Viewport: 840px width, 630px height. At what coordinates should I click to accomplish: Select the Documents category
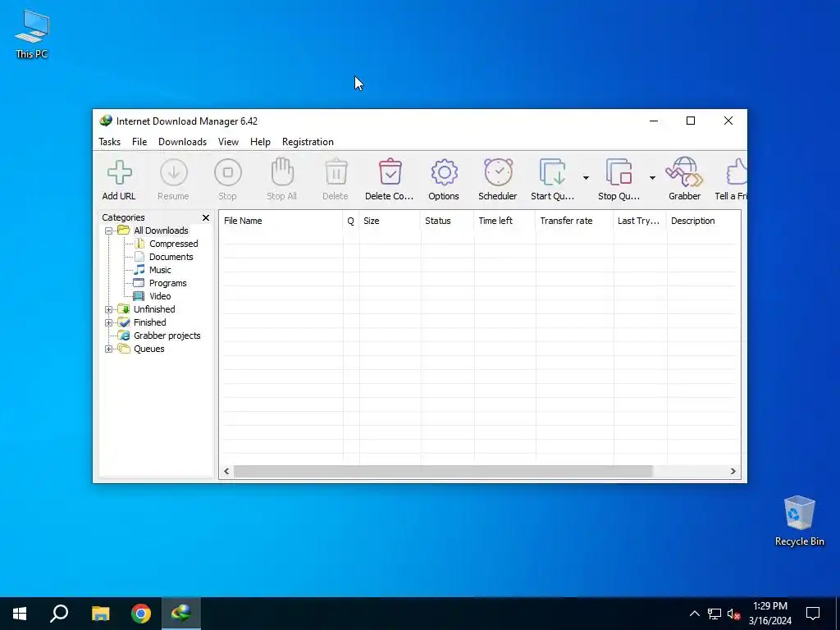(171, 257)
